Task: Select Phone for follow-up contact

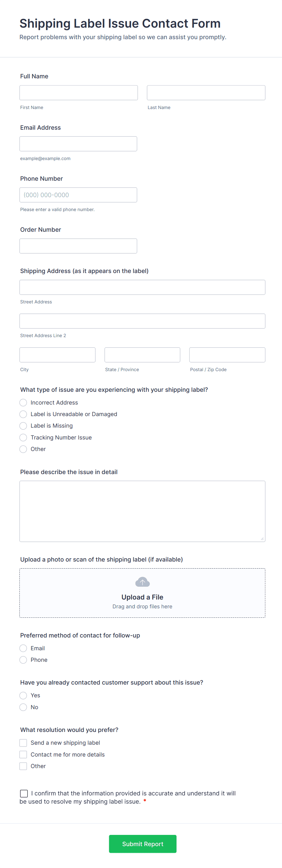Action: [x=23, y=659]
